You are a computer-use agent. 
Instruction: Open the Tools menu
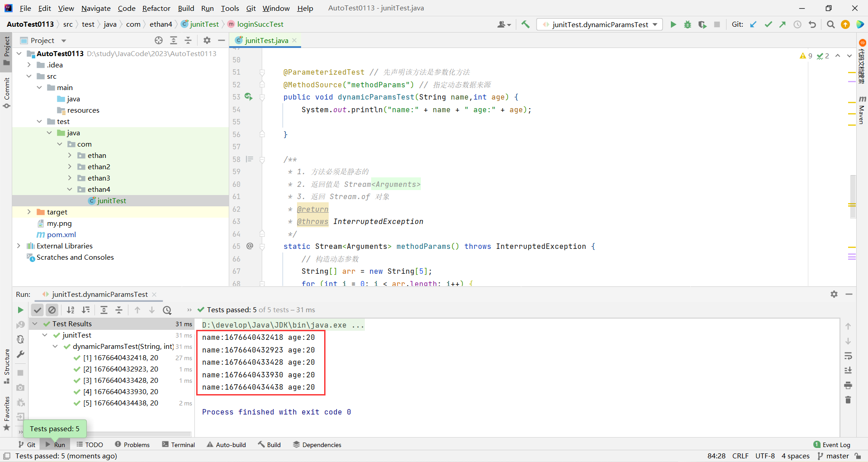pyautogui.click(x=230, y=8)
